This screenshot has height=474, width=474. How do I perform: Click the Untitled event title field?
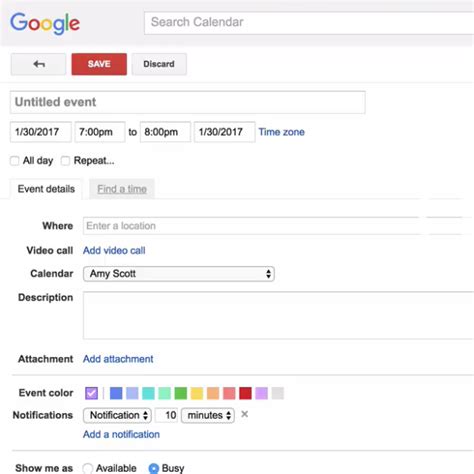click(x=188, y=102)
